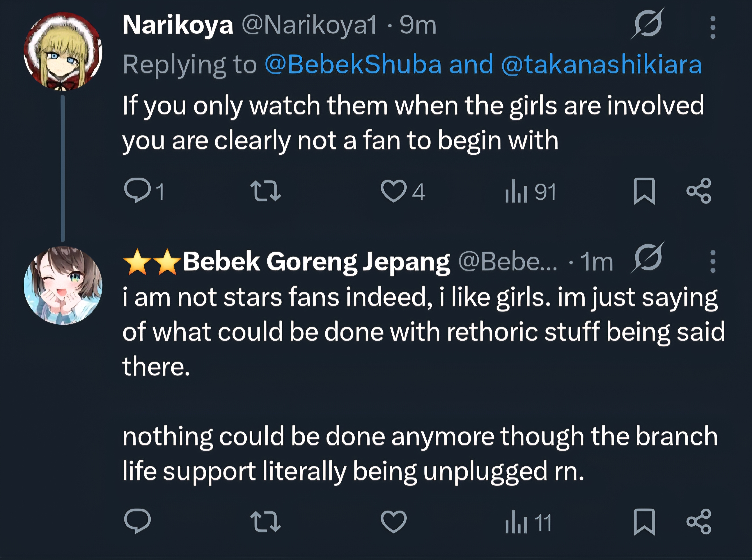Open more options on Narikoya's tweet
This screenshot has height=560, width=752.
[x=713, y=27]
